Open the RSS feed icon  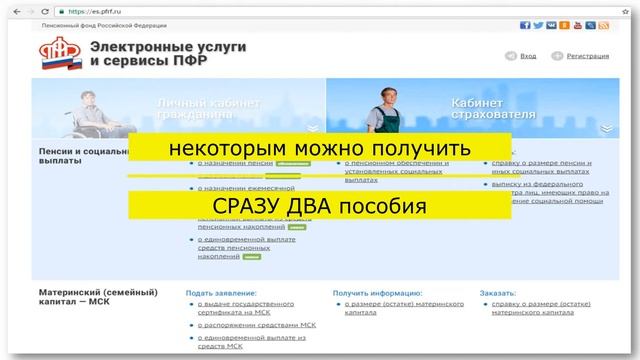point(603,25)
